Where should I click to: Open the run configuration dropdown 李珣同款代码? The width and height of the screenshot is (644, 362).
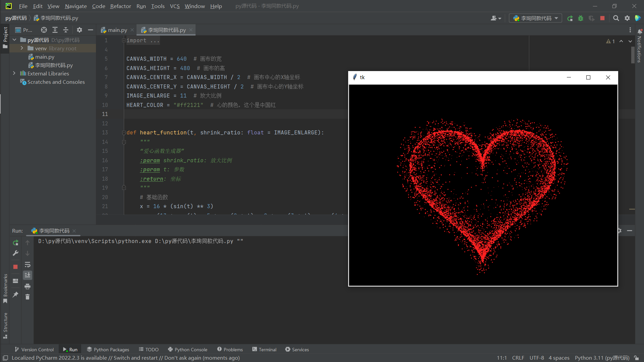(x=536, y=18)
